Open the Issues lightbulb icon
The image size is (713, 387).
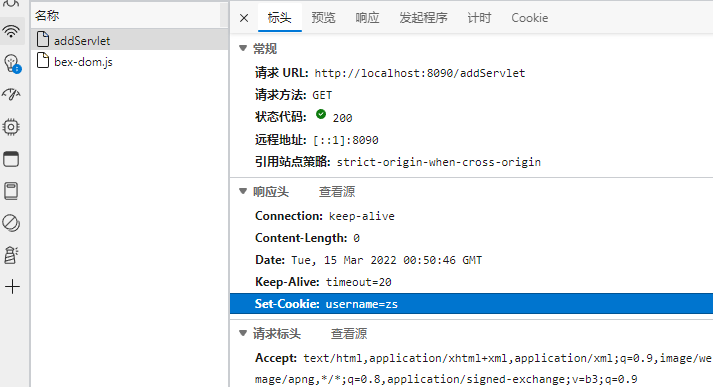pos(11,63)
